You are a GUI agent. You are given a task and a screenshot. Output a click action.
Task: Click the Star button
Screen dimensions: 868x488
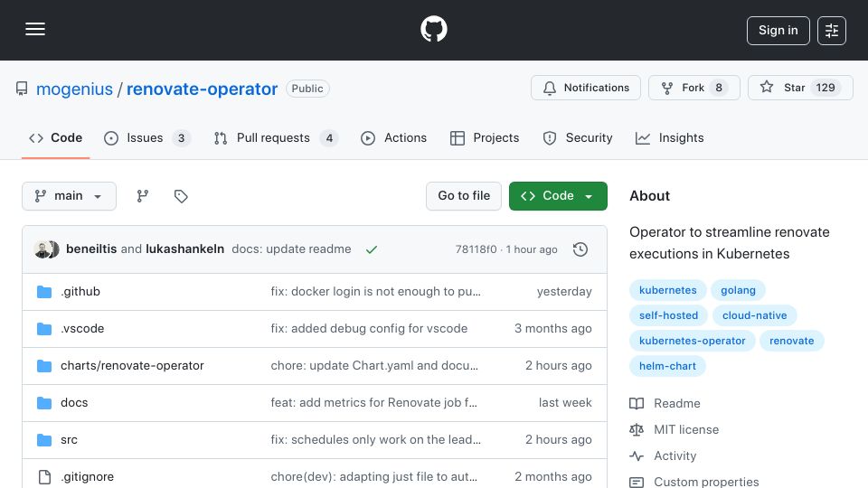coord(800,88)
